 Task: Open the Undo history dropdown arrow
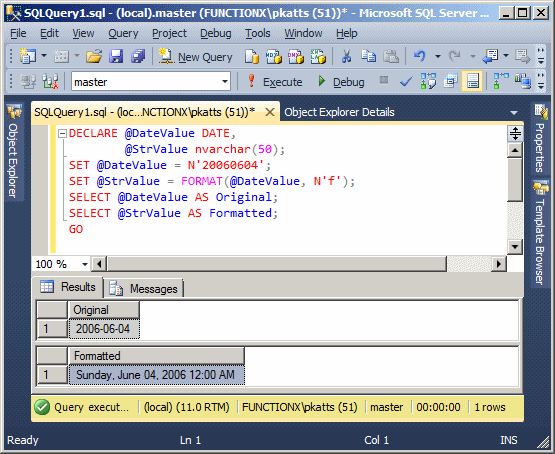click(x=438, y=56)
